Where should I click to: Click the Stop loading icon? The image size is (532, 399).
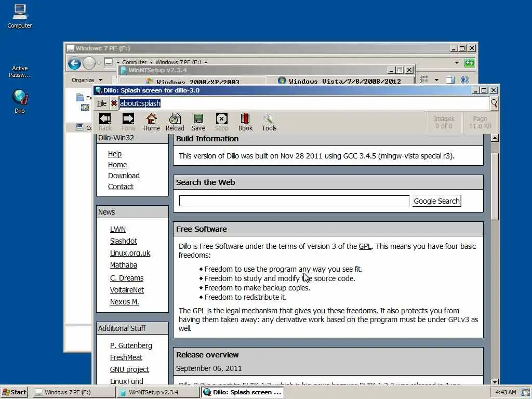(221, 122)
